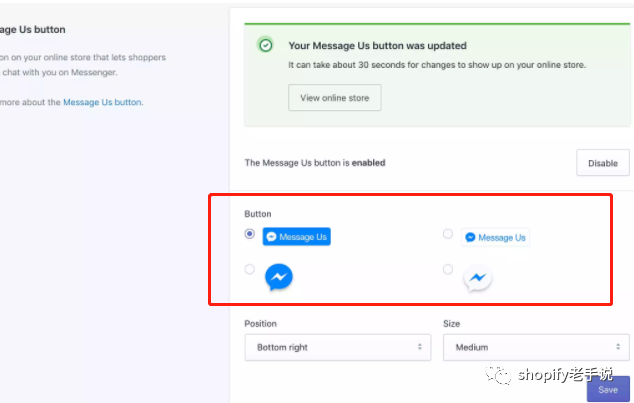This screenshot has height=403, width=634.
Task: Click the Size dropdown arrows
Action: click(x=618, y=347)
